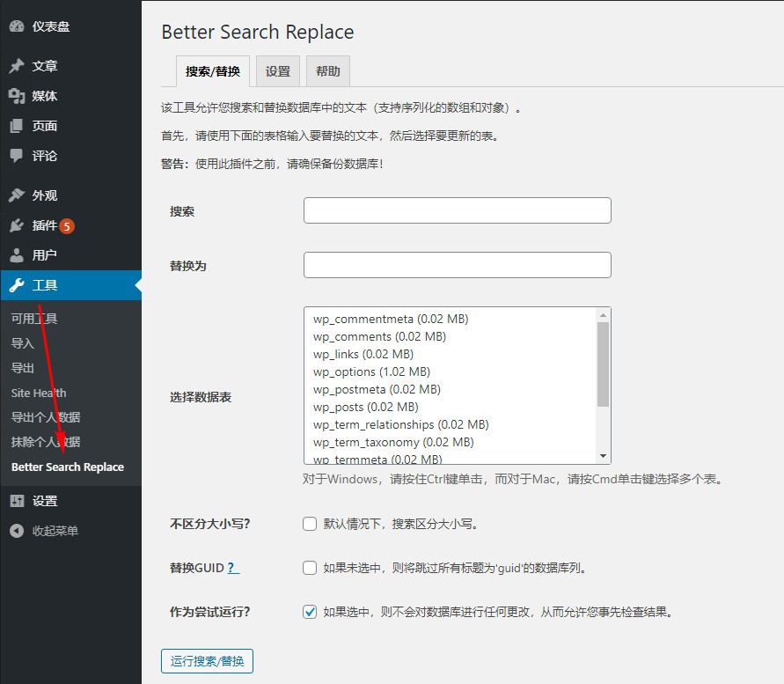Screen dimensions: 784x684
Task: Open the 外观 menu label
Action: pos(45,195)
